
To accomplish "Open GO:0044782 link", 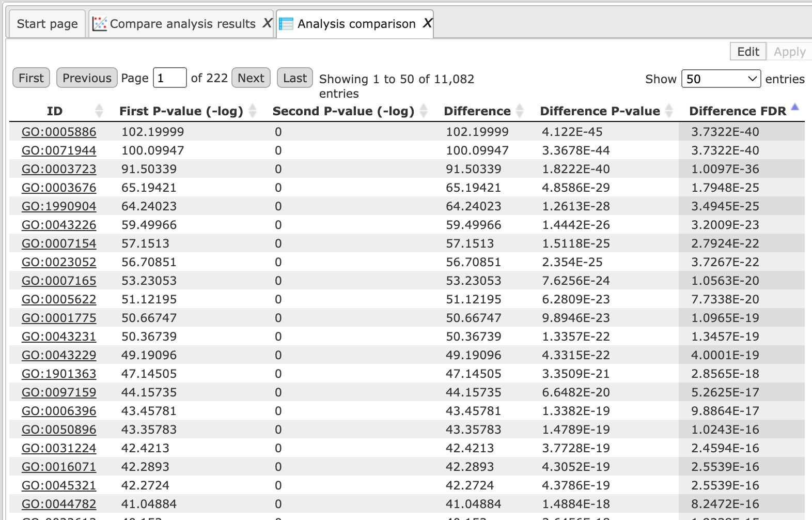I will 59,504.
